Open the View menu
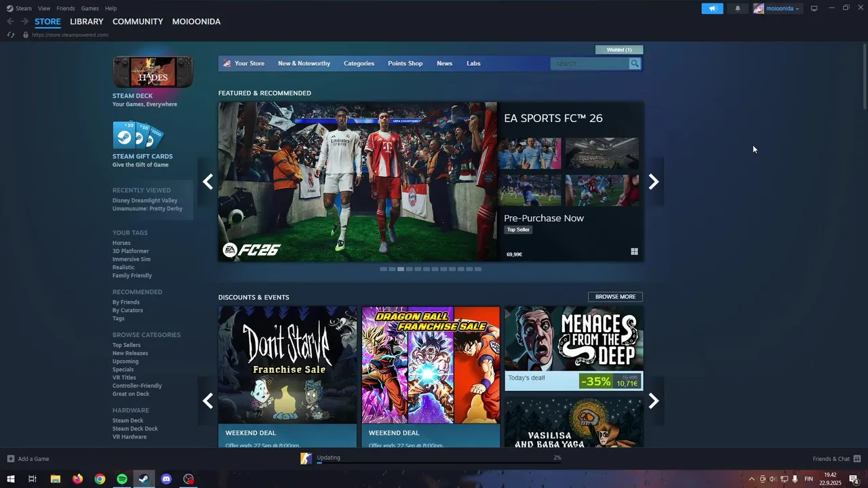This screenshot has height=488, width=868. coord(44,8)
